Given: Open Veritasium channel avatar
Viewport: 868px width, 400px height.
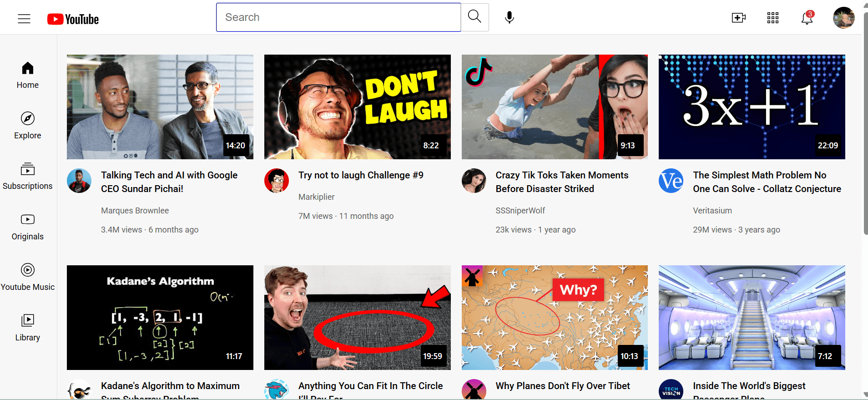Looking at the screenshot, I should (671, 181).
